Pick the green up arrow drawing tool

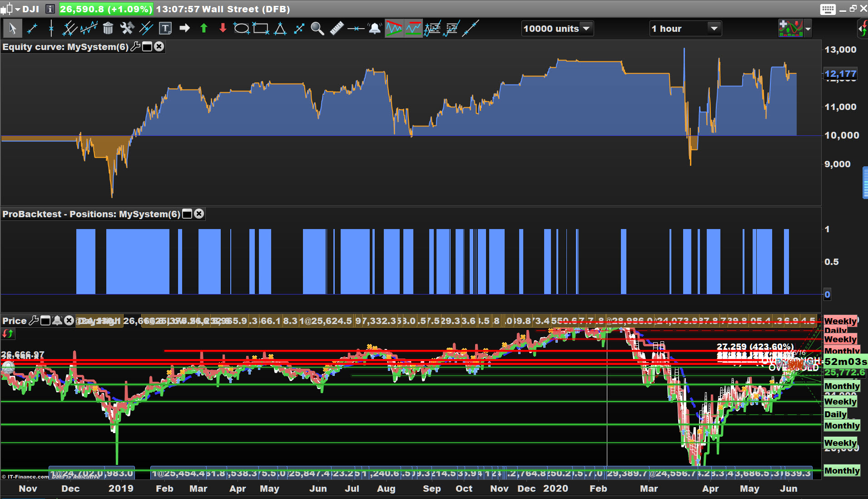click(x=203, y=29)
